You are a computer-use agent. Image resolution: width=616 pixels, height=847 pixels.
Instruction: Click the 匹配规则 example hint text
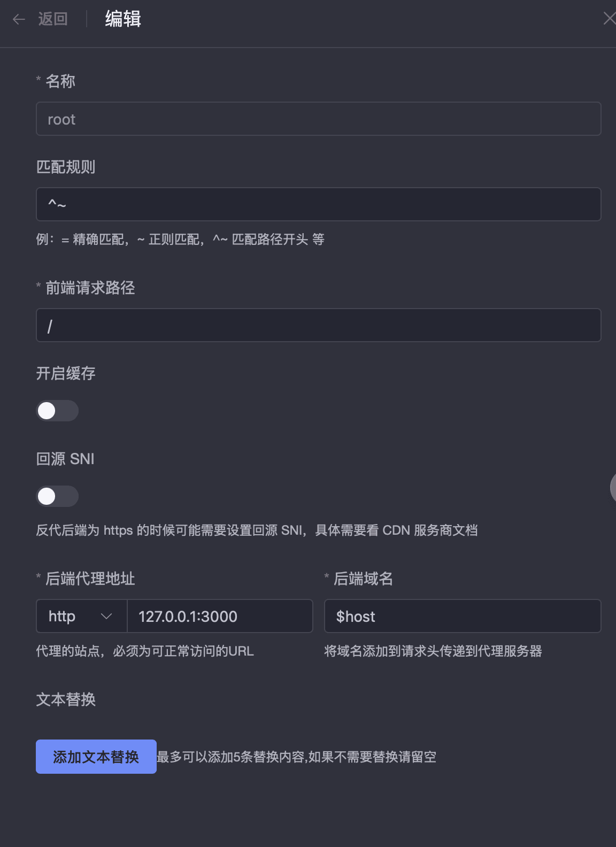180,239
